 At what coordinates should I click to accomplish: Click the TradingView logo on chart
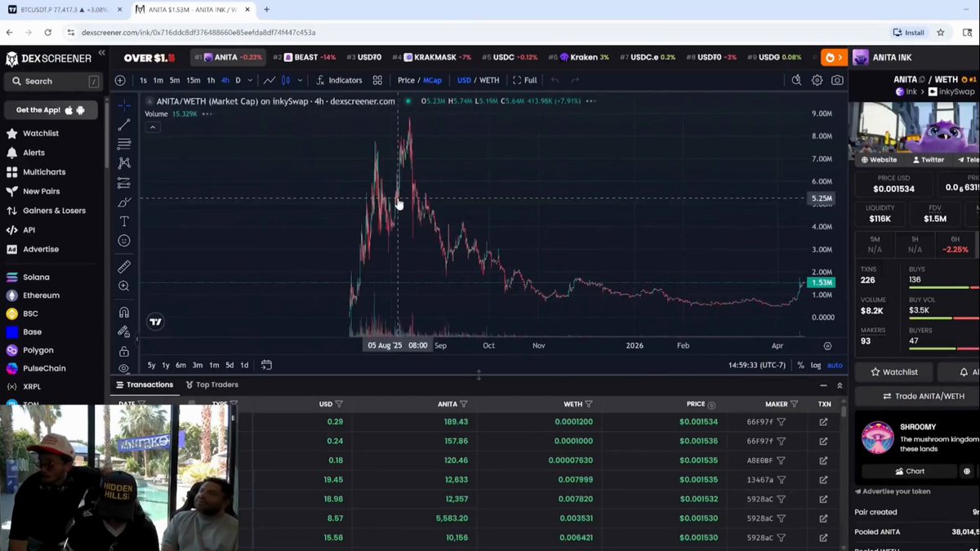pyautogui.click(x=155, y=322)
